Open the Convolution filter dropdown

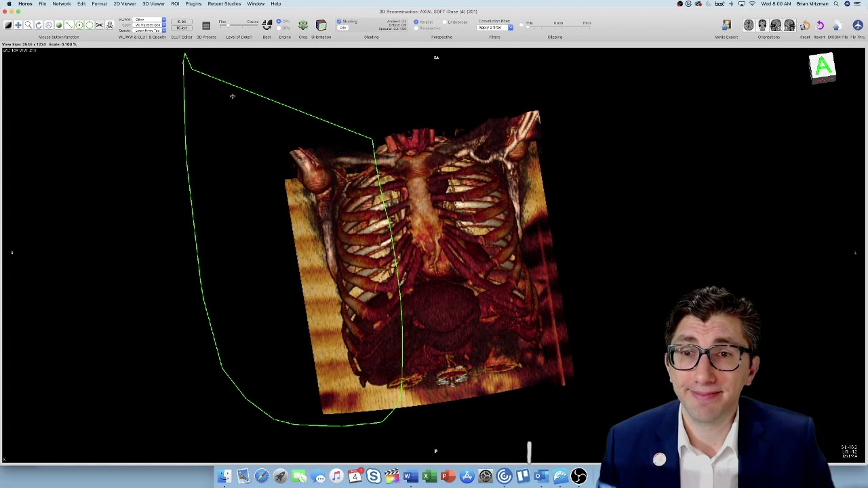coord(496,28)
